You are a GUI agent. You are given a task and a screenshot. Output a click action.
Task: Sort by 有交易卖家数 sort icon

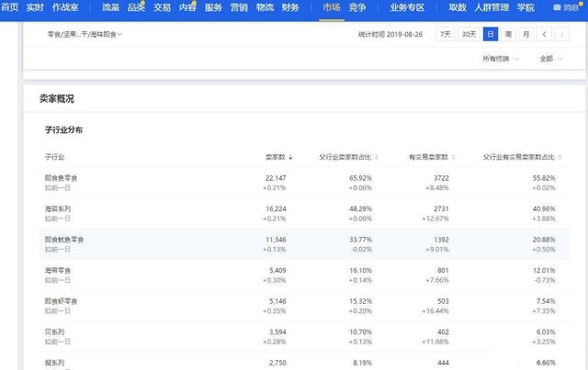point(453,157)
